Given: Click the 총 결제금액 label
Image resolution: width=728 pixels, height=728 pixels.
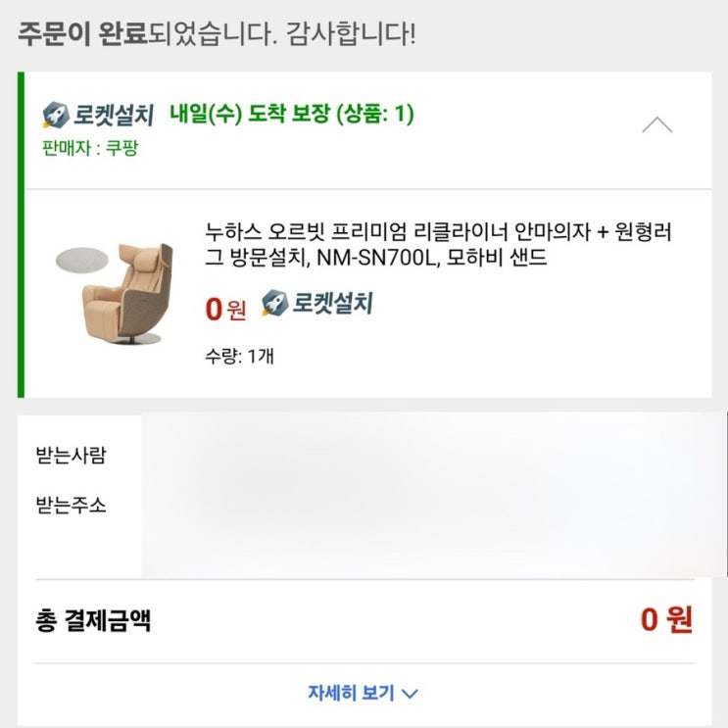Looking at the screenshot, I should (x=93, y=620).
